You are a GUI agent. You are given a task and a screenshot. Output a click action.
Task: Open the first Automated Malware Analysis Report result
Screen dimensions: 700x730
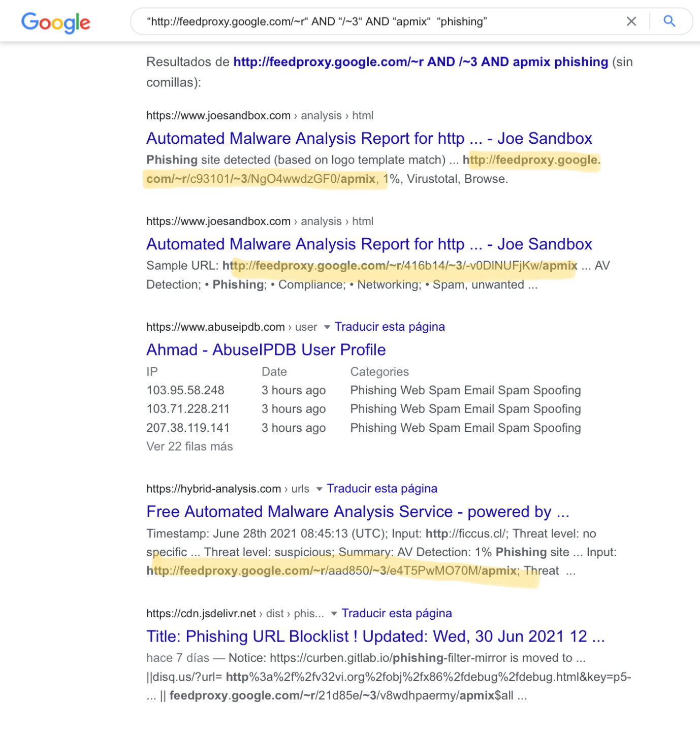pyautogui.click(x=369, y=138)
